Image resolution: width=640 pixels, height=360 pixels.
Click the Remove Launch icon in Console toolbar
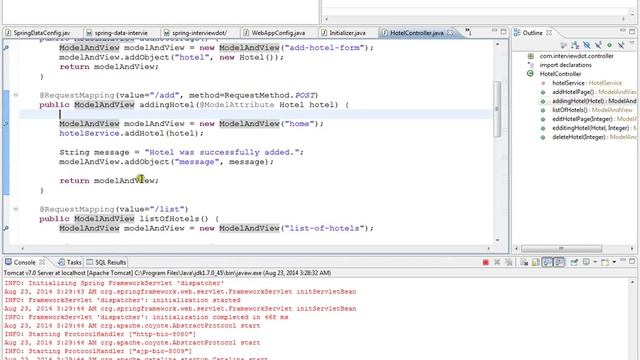point(497,262)
